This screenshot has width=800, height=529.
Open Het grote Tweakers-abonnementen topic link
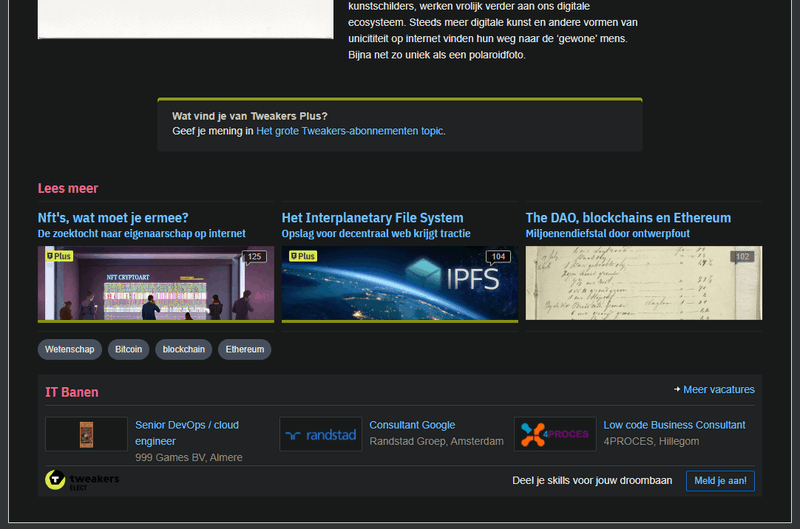pyautogui.click(x=350, y=131)
